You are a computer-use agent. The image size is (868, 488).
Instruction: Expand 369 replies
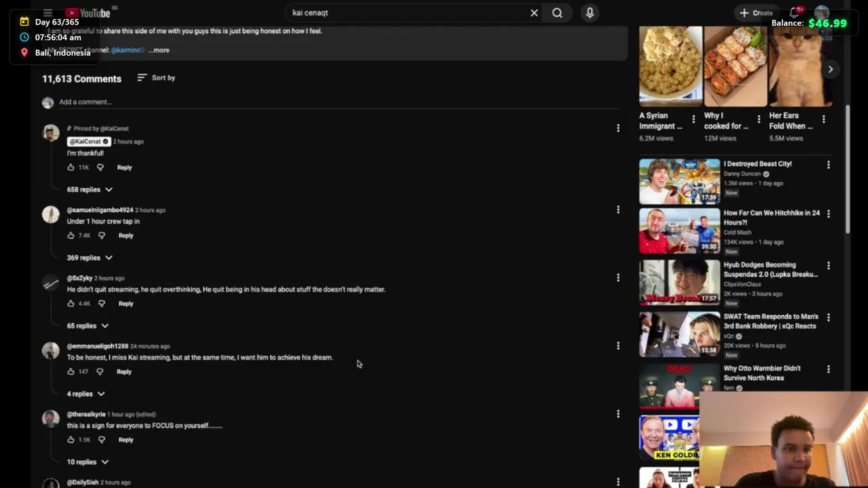[x=90, y=258]
